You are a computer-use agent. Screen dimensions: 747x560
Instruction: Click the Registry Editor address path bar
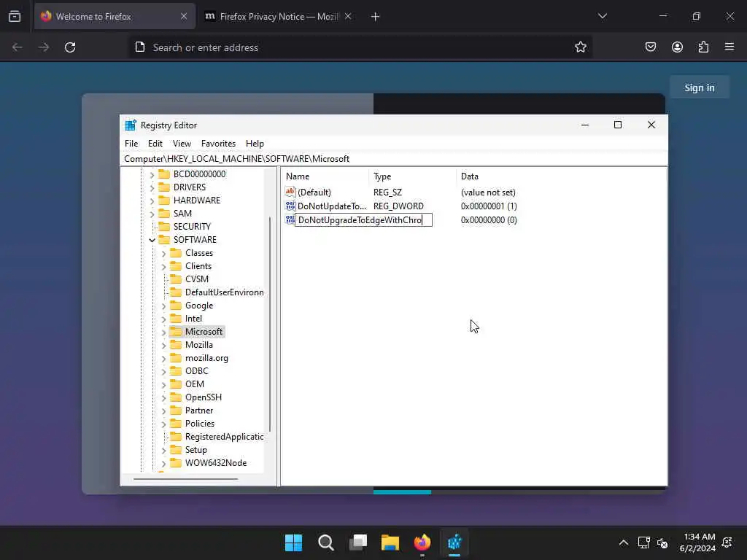pyautogui.click(x=393, y=158)
